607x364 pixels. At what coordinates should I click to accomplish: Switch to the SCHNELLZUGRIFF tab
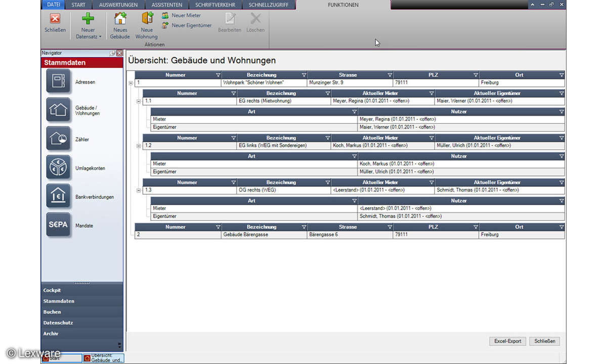click(269, 5)
